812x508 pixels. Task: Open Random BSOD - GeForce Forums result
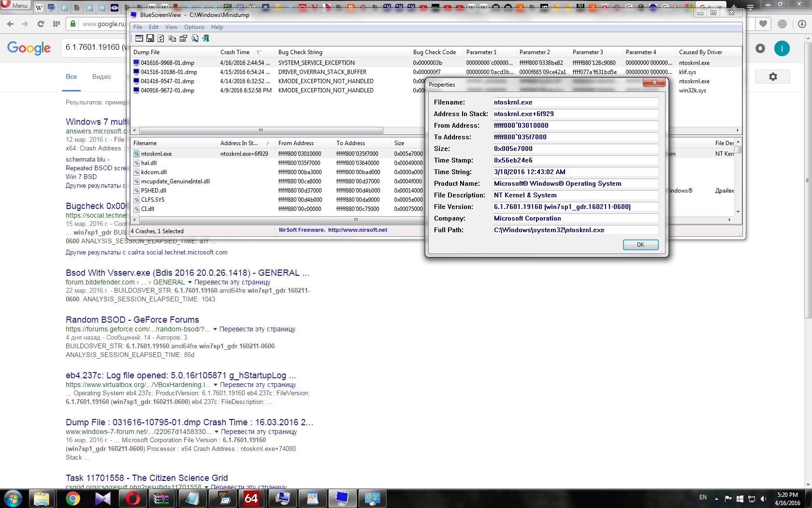point(132,320)
